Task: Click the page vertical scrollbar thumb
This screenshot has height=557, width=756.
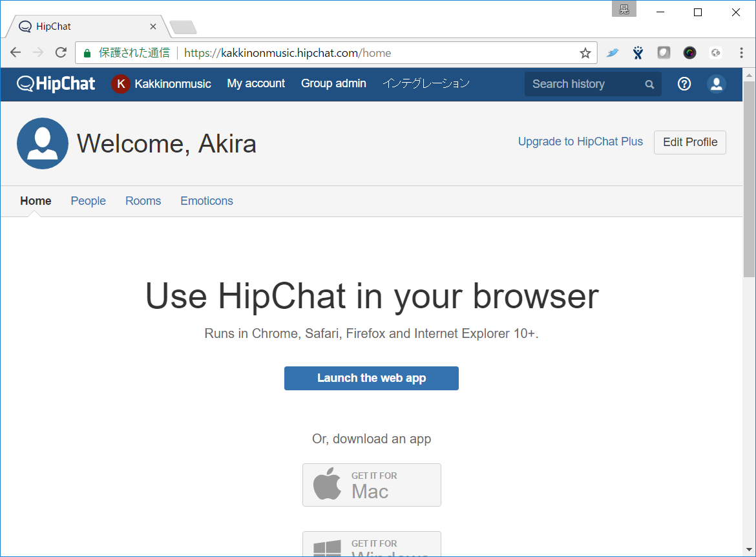Action: 749,178
